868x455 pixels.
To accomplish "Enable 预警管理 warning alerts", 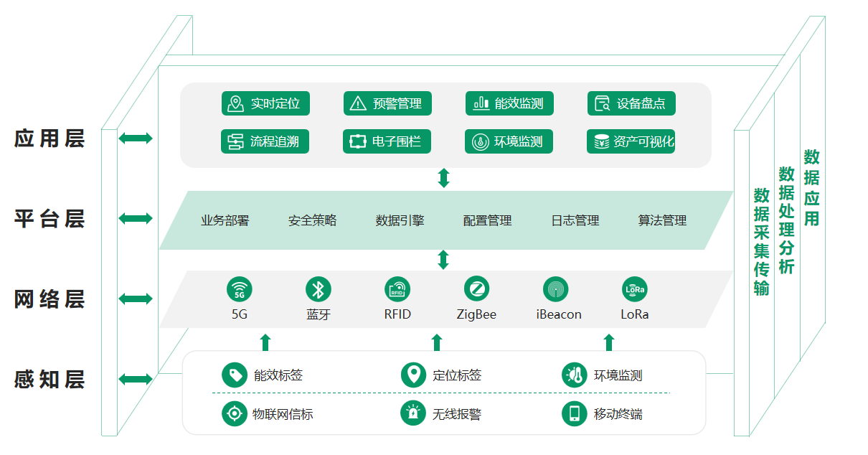I will click(x=387, y=103).
